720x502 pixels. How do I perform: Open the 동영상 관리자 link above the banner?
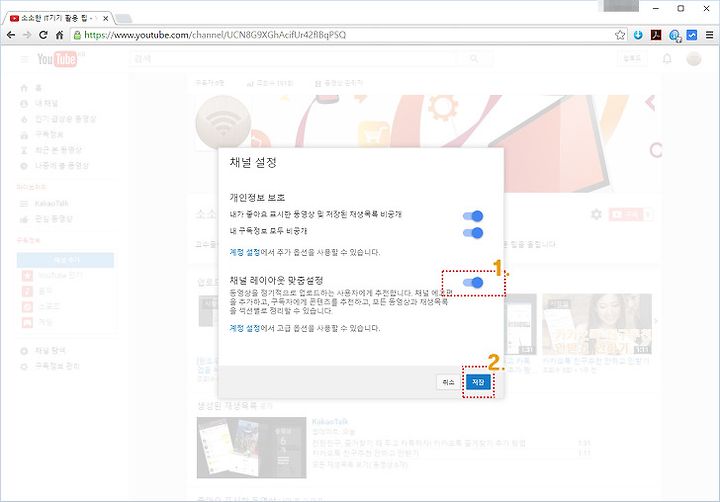pos(339,83)
